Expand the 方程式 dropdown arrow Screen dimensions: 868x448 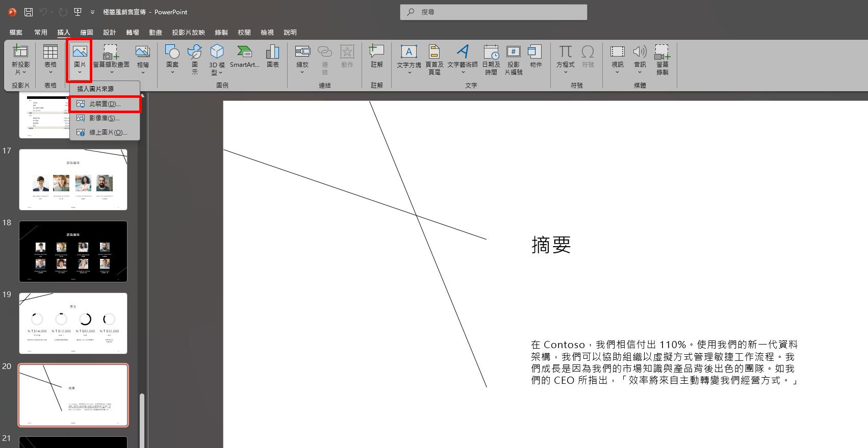(x=565, y=72)
